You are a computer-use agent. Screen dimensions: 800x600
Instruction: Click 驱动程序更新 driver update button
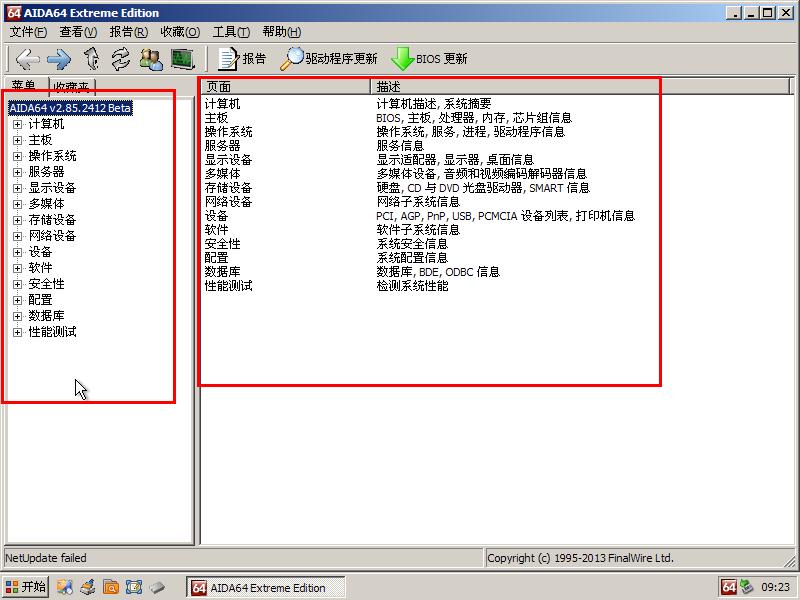tap(329, 59)
